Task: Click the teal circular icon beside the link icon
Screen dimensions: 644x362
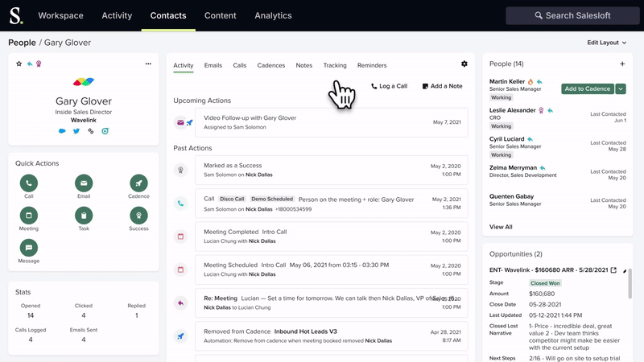Action: pyautogui.click(x=105, y=131)
